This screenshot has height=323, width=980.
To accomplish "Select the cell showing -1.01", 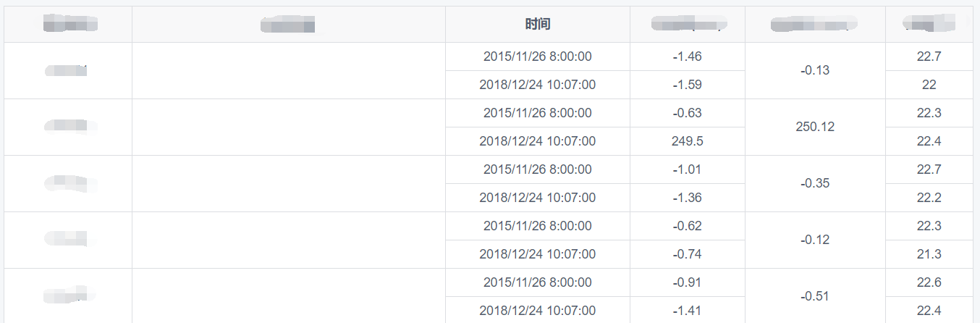I will [x=687, y=169].
